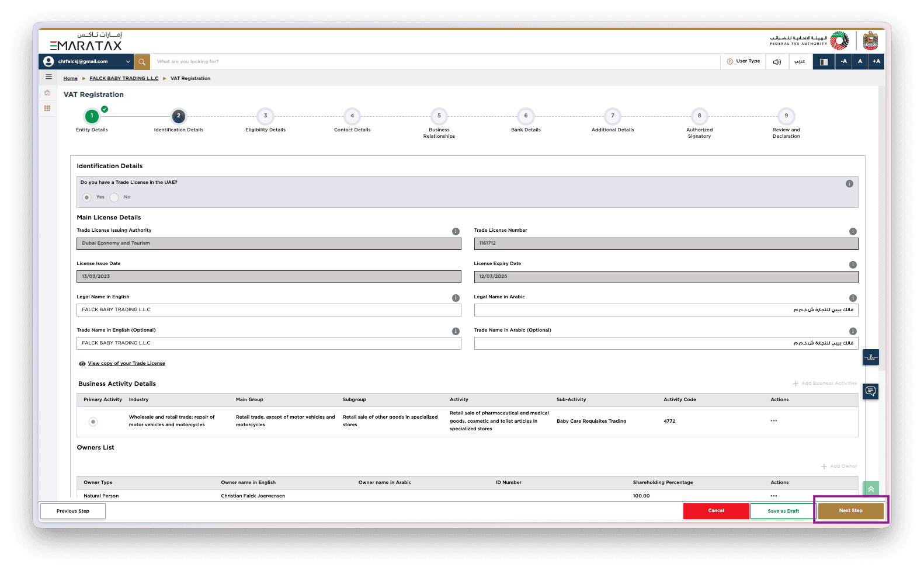Go to step 6 Bank Details

point(526,116)
